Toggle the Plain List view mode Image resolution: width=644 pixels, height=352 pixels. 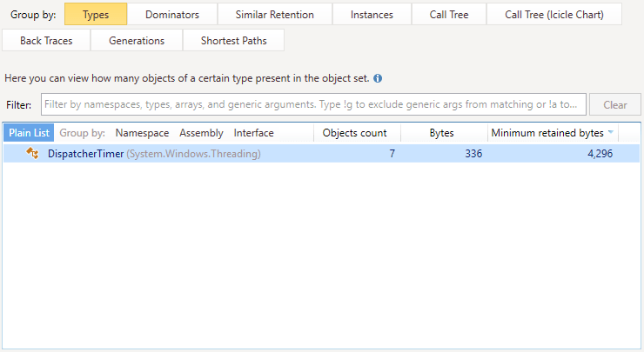coord(30,133)
